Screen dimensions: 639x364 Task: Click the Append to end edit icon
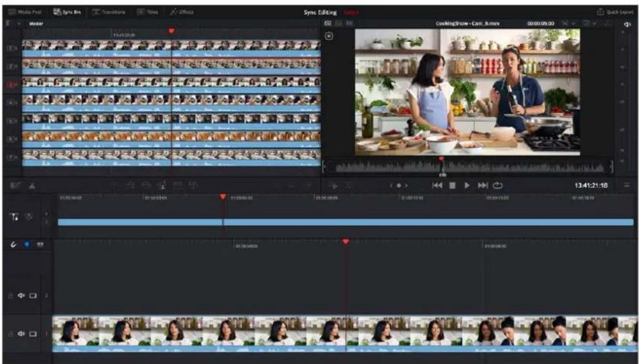pyautogui.click(x=131, y=185)
